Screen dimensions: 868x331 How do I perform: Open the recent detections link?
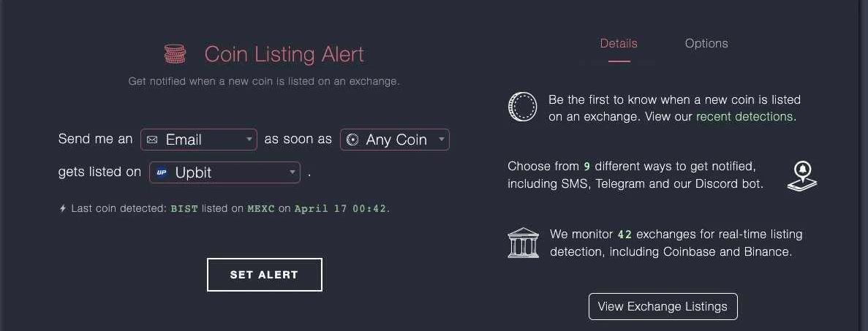(x=744, y=116)
